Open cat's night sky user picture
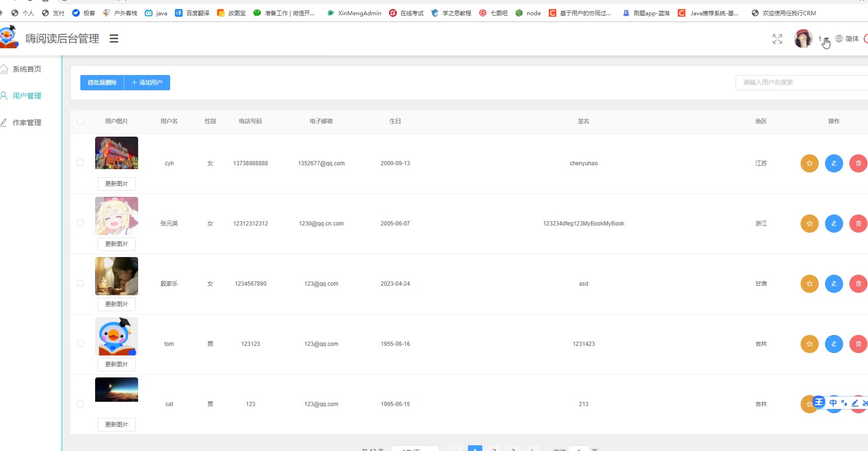Screen dimensions: 868x451 pyautogui.click(x=117, y=390)
